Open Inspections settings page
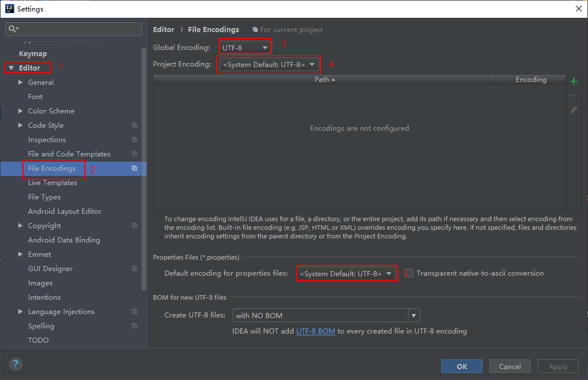This screenshot has height=380, width=588. (x=47, y=139)
